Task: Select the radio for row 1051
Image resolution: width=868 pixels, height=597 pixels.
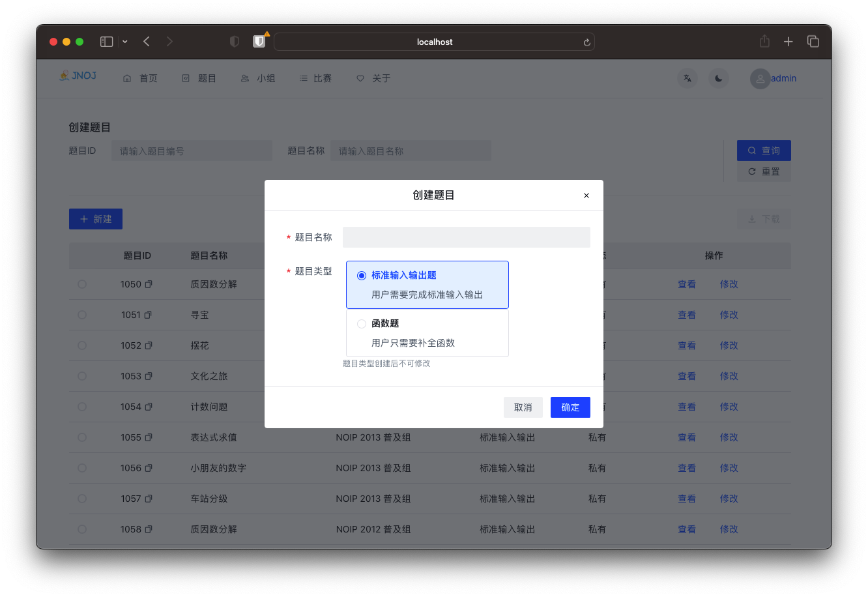Action: 82,315
